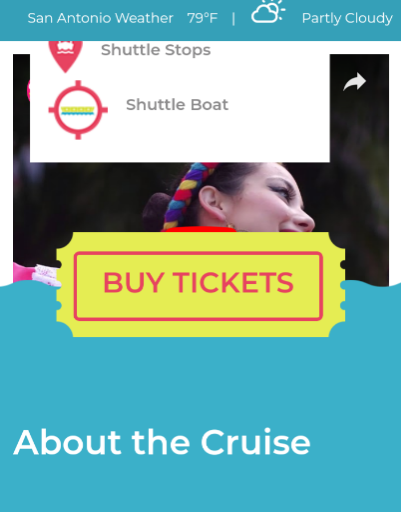Open the Buy Tickets button

[x=198, y=286]
